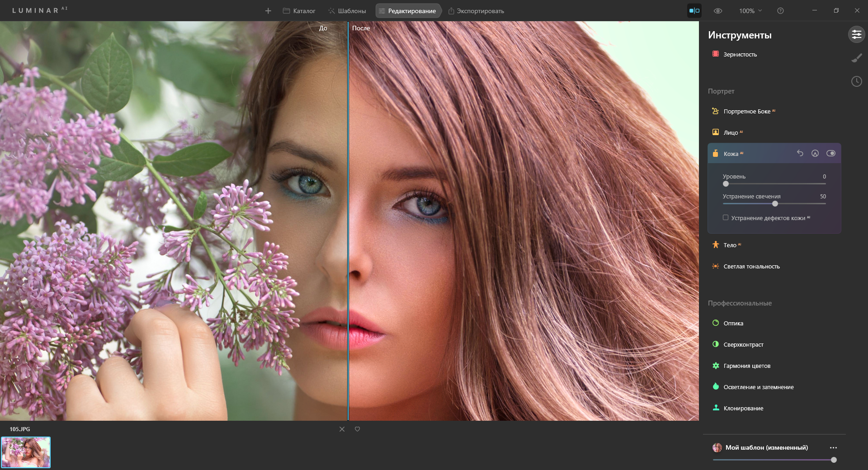Screen dimensions: 868x470
Task: Open the Кожа mask icon
Action: [815, 153]
